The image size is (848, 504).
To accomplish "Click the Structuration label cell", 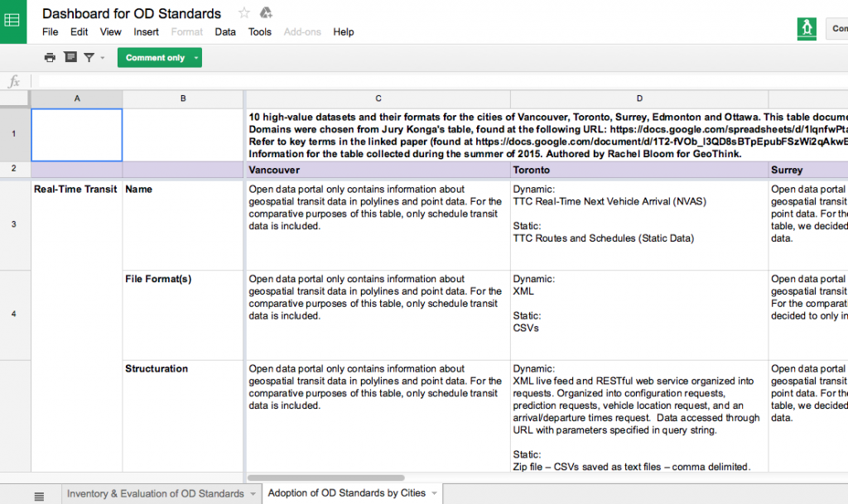I will click(183, 416).
